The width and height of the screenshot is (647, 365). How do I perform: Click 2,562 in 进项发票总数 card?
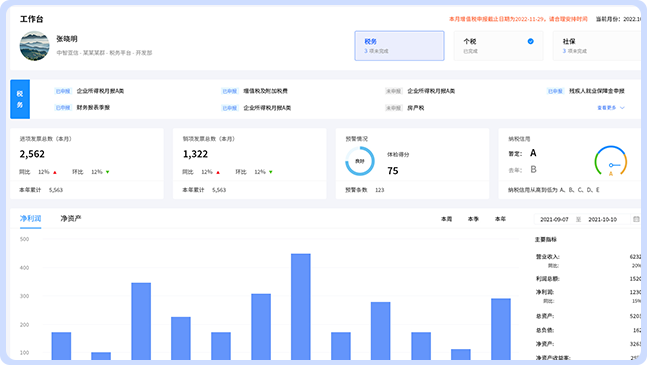click(x=32, y=154)
